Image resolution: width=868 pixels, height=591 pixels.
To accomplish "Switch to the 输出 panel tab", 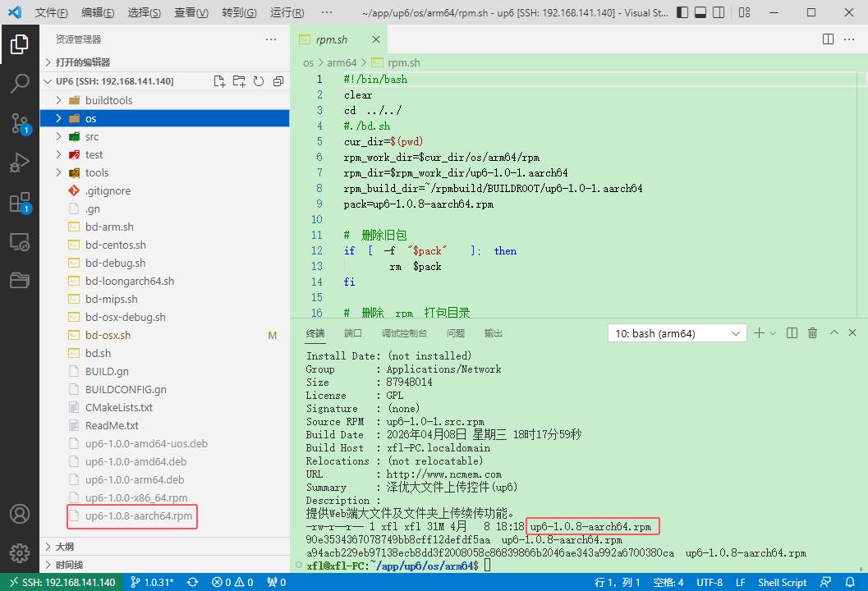I will coord(494,333).
